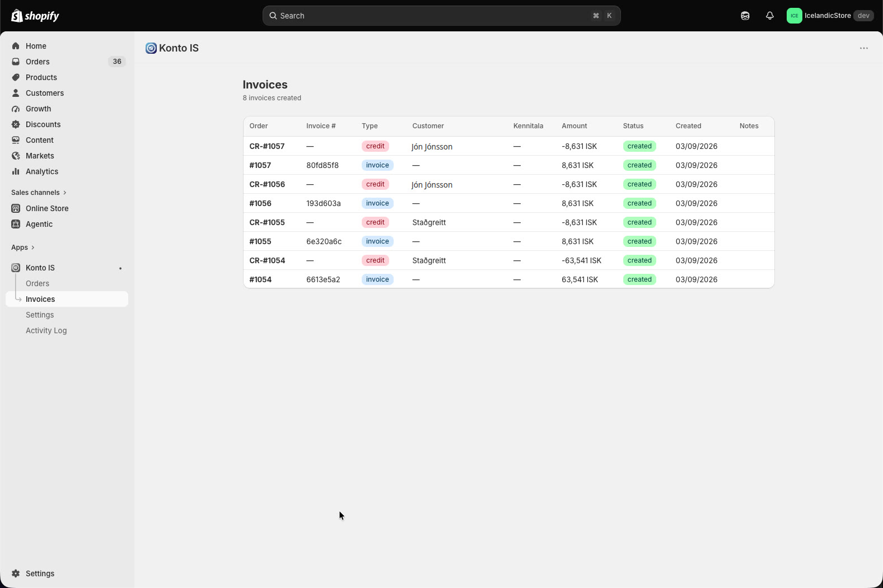Select the Invoices submenu item
This screenshot has width=883, height=588.
67,299
